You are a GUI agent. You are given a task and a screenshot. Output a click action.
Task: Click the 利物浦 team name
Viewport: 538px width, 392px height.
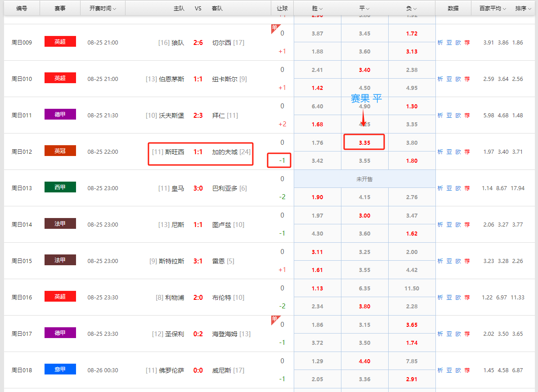174,298
